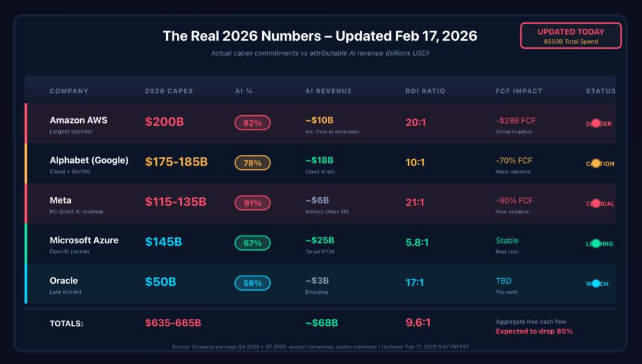This screenshot has height=364, width=642.
Task: Click the red Critical status dot for Meta
Action: click(x=596, y=204)
